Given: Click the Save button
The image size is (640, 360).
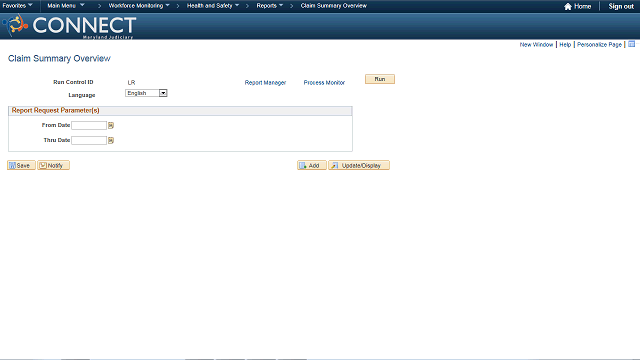Looking at the screenshot, I should click(21, 165).
